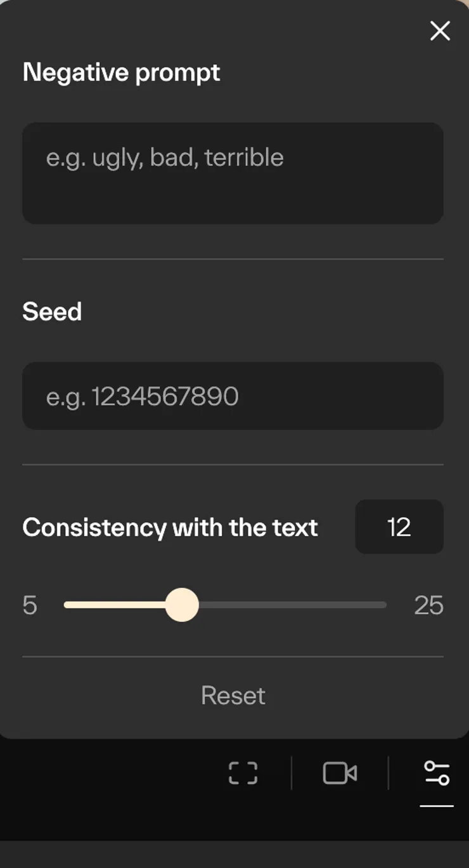
Task: Click the underline beneath the settings icon
Action: coord(437,806)
